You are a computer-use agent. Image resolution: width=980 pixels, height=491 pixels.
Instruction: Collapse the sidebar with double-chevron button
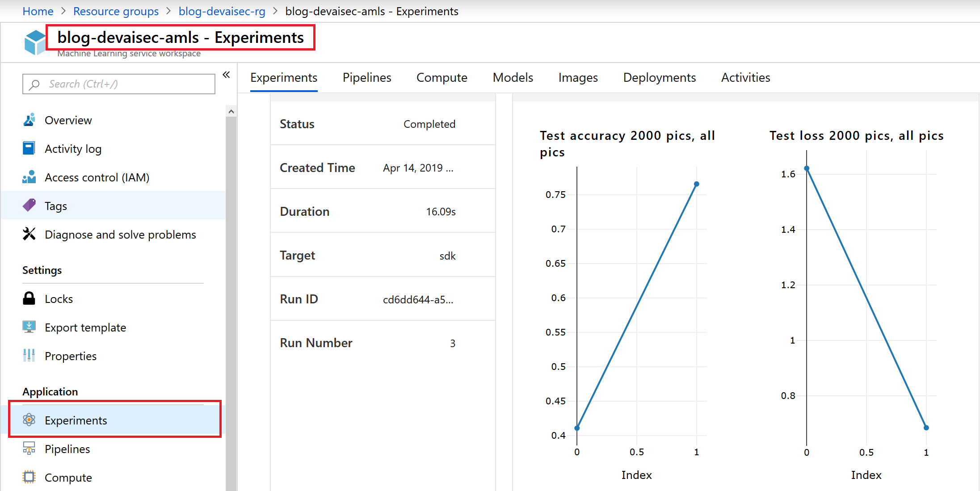pyautogui.click(x=227, y=75)
